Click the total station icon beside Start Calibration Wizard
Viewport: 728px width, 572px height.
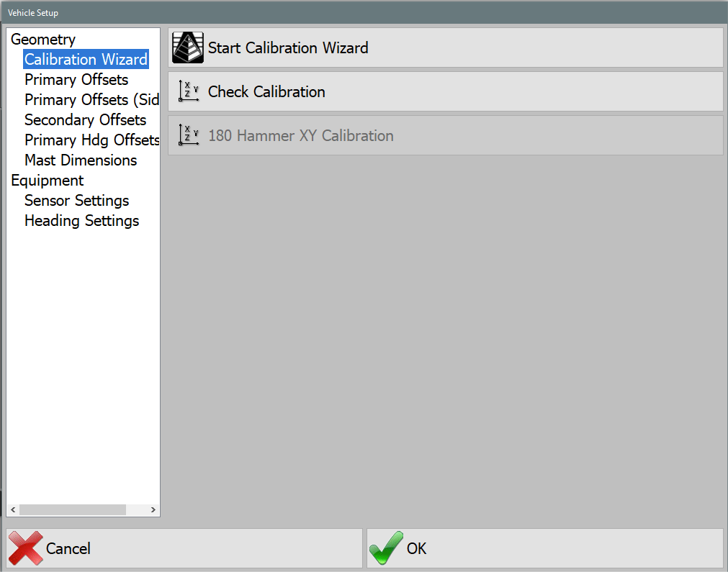(187, 47)
